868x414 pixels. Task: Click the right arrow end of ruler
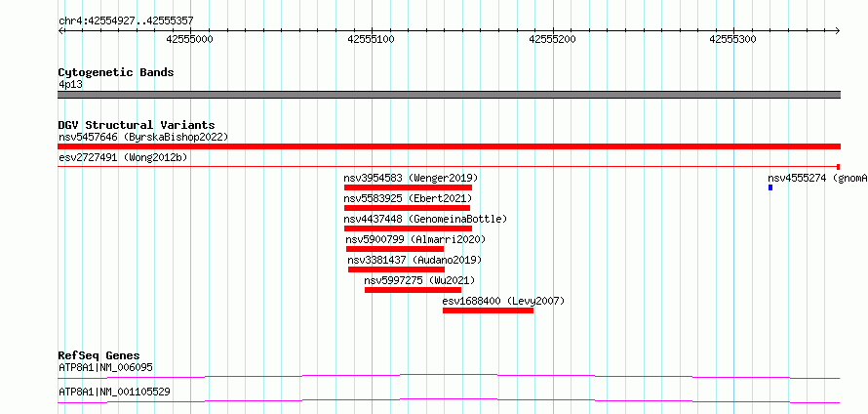pos(838,31)
